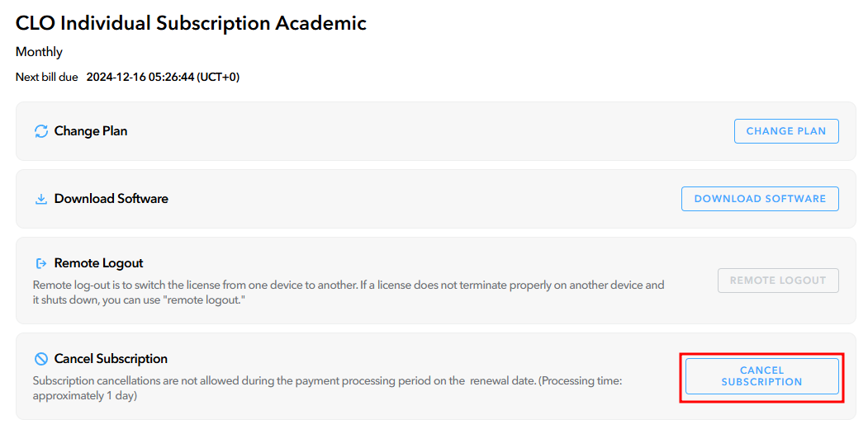Select the Change Plan heading text
This screenshot has width=868, height=434.
pyautogui.click(x=91, y=131)
